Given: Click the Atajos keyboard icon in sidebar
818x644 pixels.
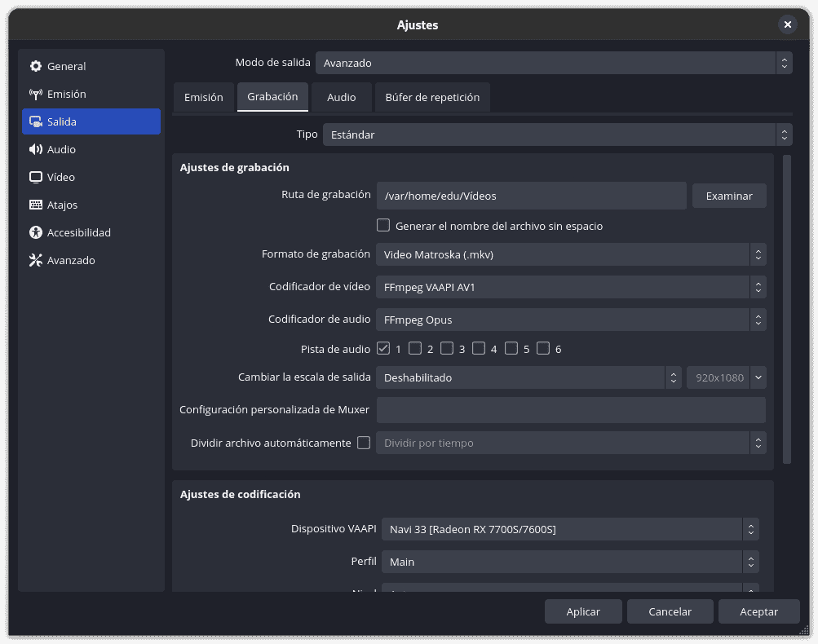Looking at the screenshot, I should 35,205.
